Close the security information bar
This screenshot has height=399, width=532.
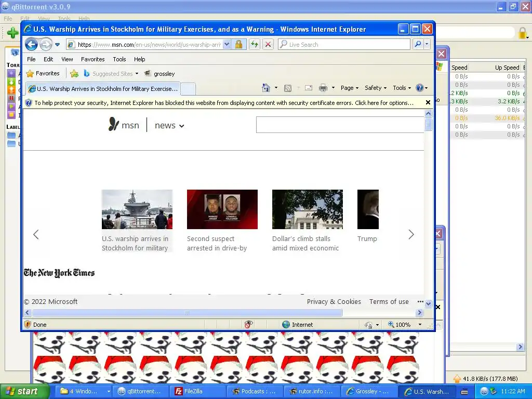(x=428, y=102)
